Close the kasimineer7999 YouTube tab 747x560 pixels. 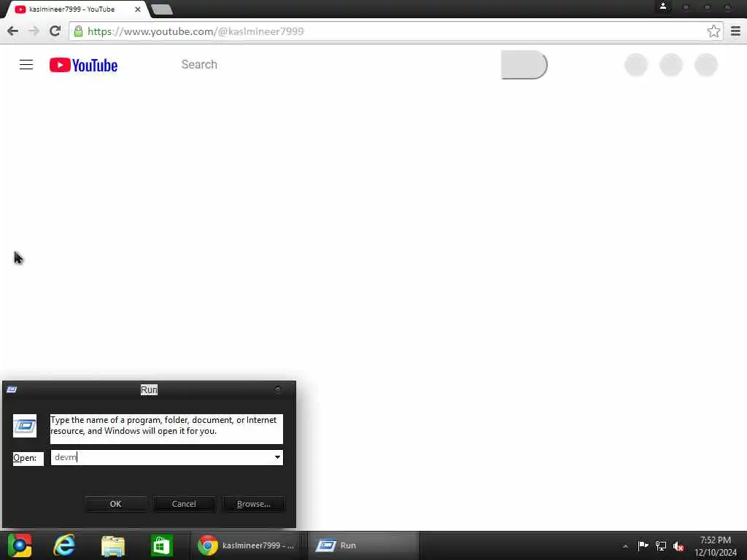(x=138, y=9)
